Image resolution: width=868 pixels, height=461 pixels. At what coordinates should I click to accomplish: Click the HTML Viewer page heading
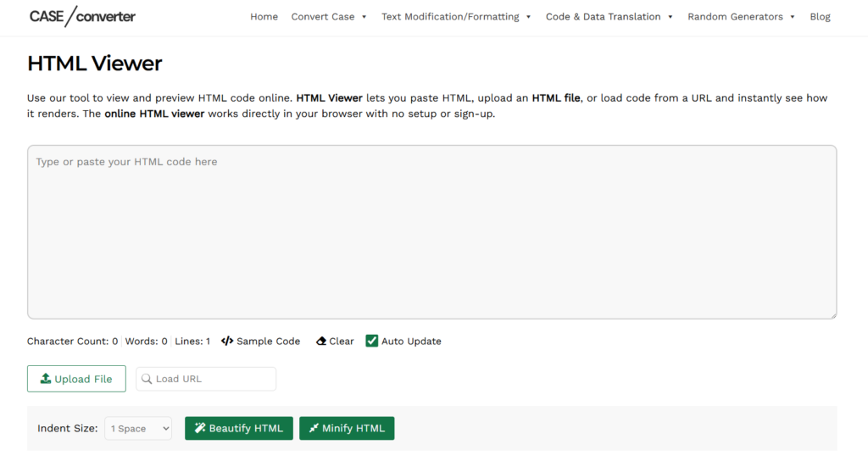click(95, 63)
